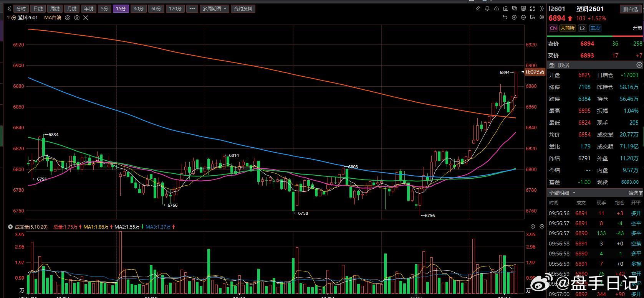
Task: Select the pencil drawing tool
Action: (x=478, y=8)
